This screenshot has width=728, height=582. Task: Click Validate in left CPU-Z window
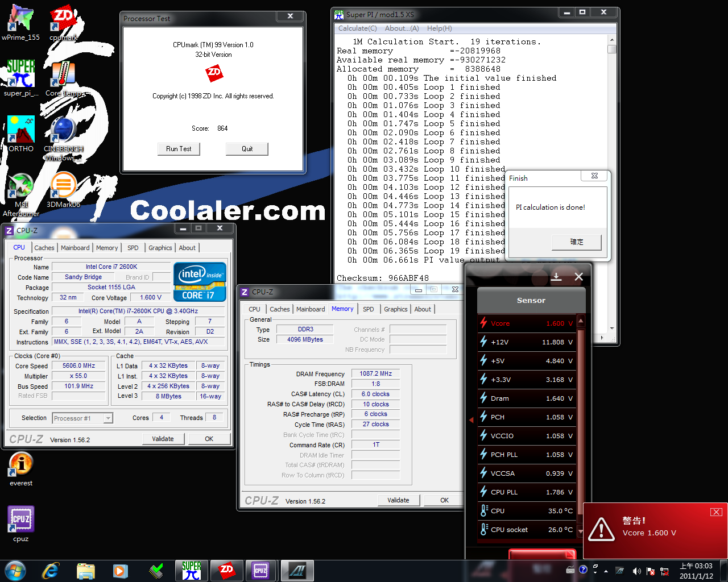(x=163, y=439)
